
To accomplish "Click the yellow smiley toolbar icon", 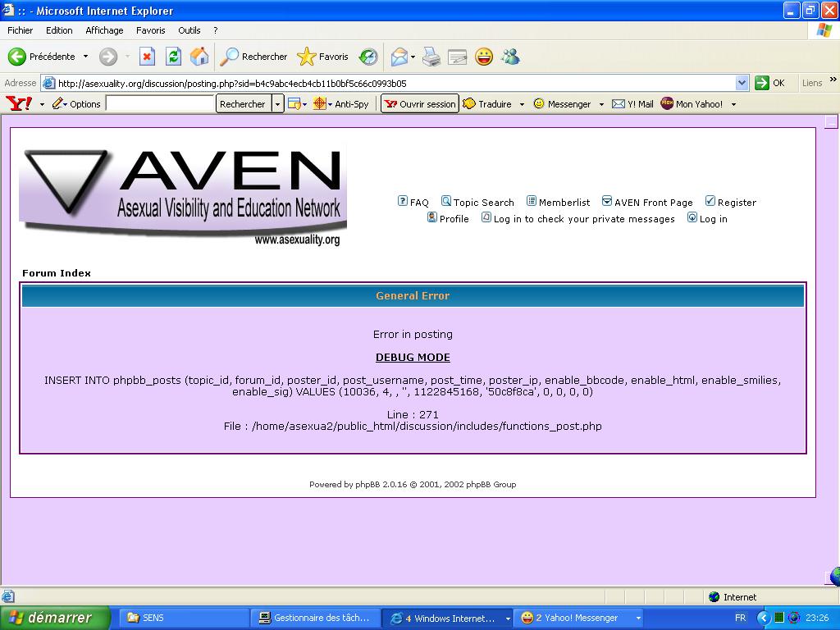I will [484, 57].
